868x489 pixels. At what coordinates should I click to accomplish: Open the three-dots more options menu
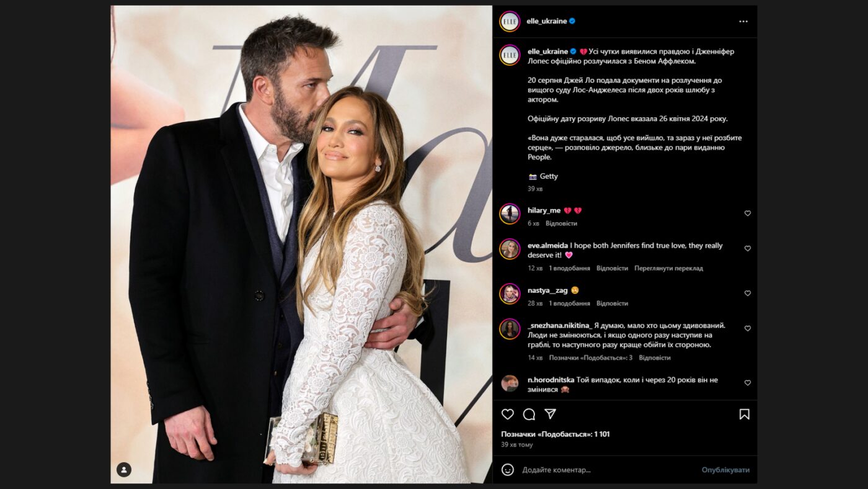tap(743, 21)
